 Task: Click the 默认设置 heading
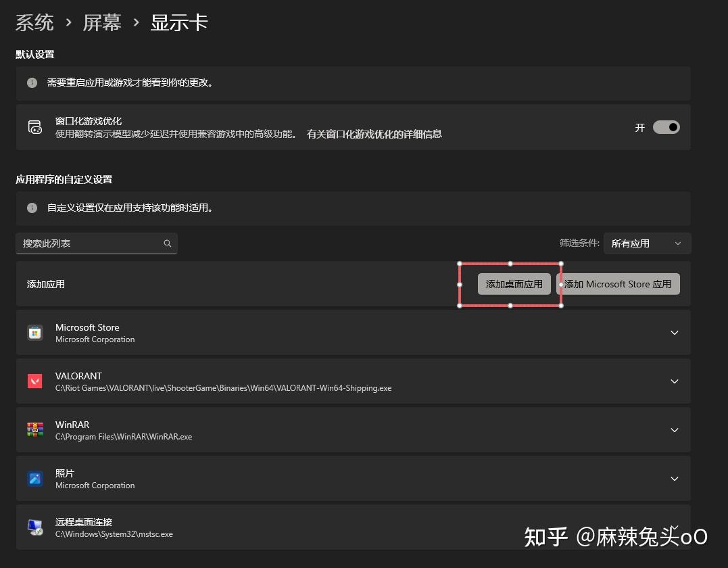[x=35, y=55]
